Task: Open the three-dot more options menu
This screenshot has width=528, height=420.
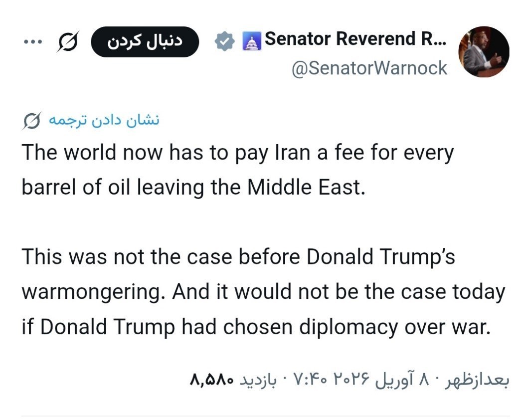Action: (33, 42)
